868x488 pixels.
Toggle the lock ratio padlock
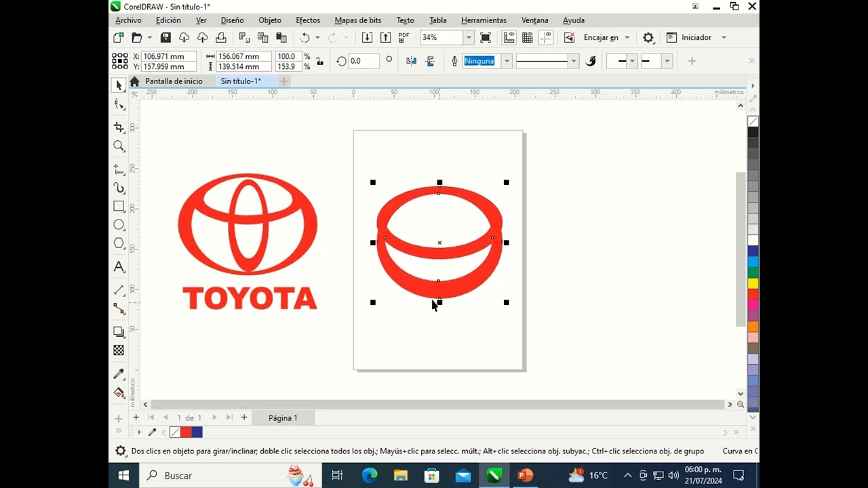tap(320, 62)
